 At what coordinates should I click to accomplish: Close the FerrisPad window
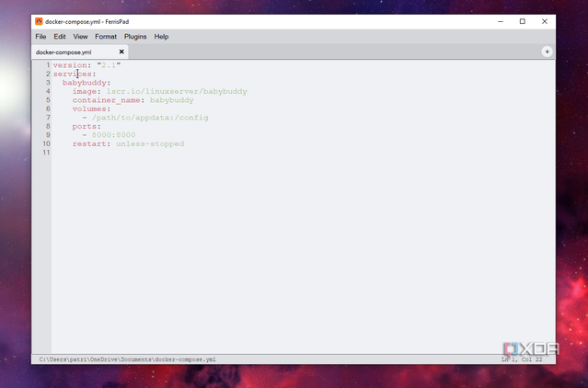point(544,21)
